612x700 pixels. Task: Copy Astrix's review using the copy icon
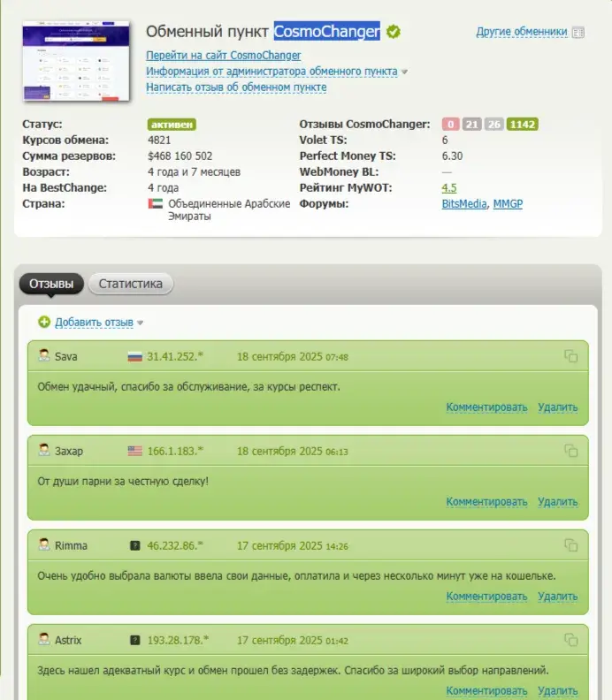click(x=571, y=640)
